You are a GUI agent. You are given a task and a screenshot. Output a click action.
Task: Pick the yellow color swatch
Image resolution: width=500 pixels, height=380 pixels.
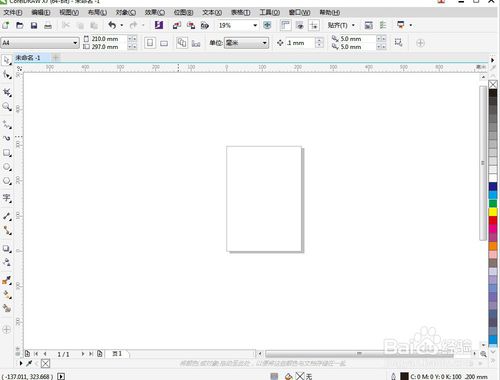(493, 212)
